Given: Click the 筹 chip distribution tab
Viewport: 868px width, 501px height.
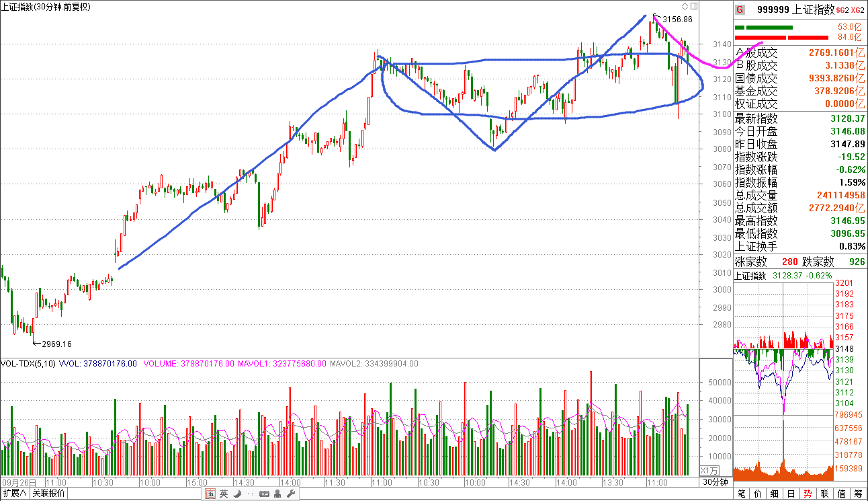Looking at the screenshot, I should tap(858, 494).
